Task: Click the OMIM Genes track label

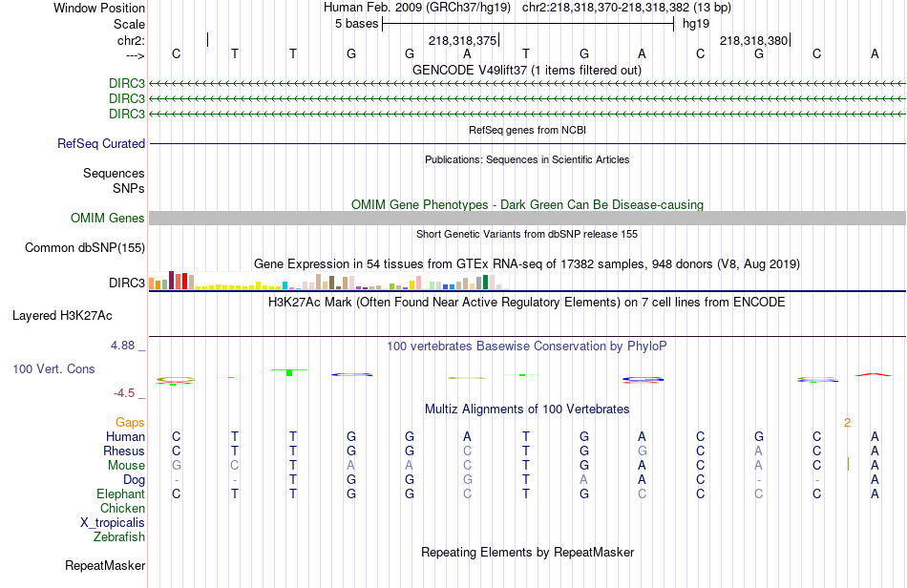Action: [x=108, y=218]
